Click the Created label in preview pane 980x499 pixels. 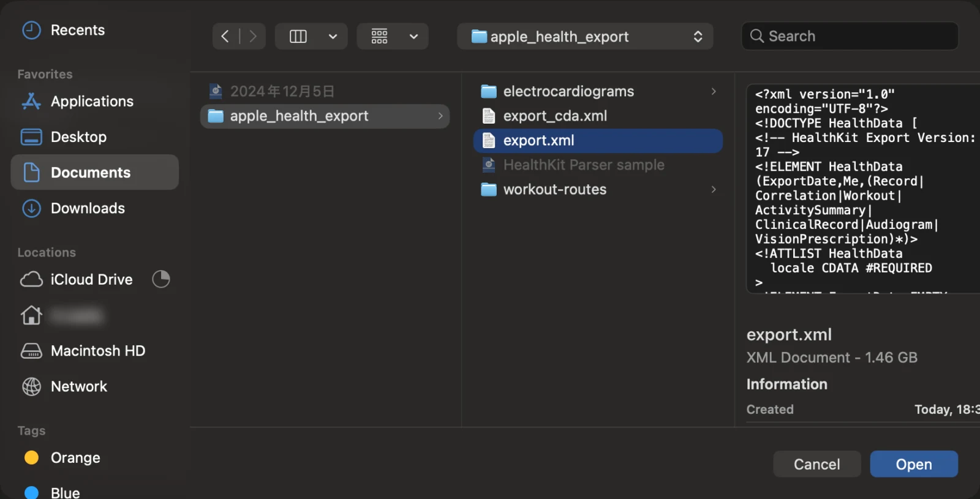click(770, 409)
